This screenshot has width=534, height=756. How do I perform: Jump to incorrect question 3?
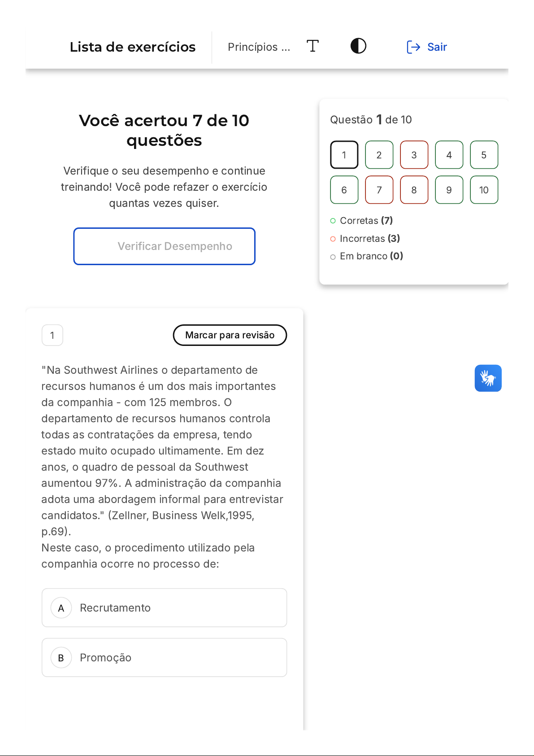click(414, 155)
